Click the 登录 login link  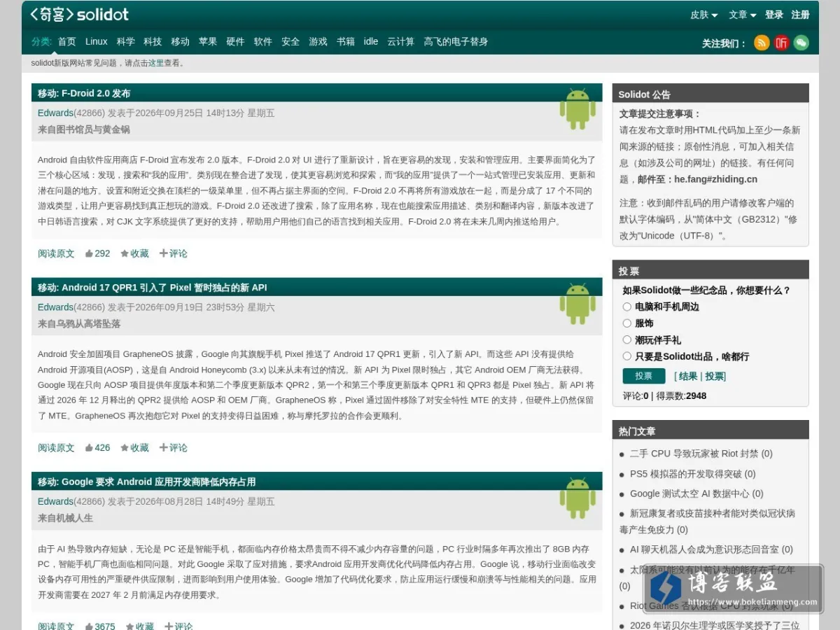point(774,15)
